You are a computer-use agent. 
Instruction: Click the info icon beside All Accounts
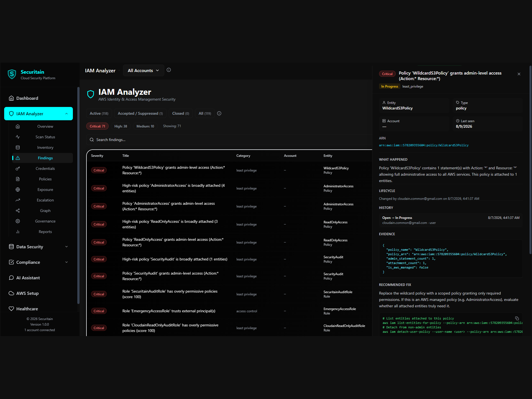coord(169,70)
